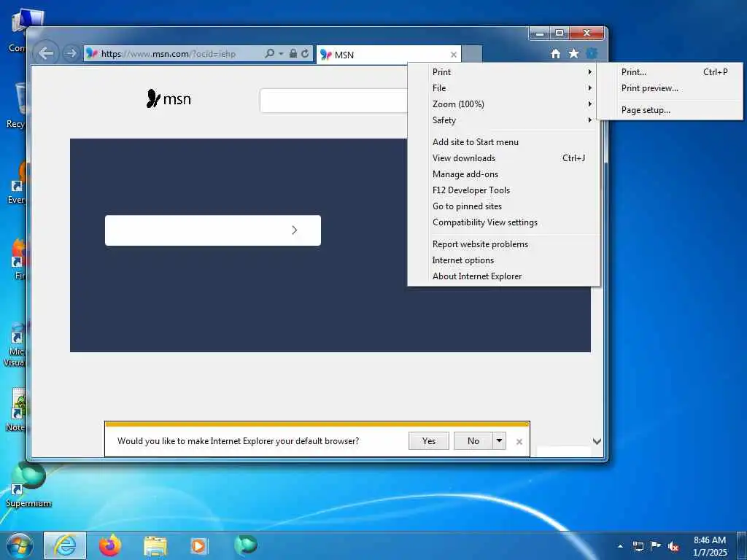Open View downloads
Viewport: 747px width, 560px height.
pyautogui.click(x=504, y=158)
